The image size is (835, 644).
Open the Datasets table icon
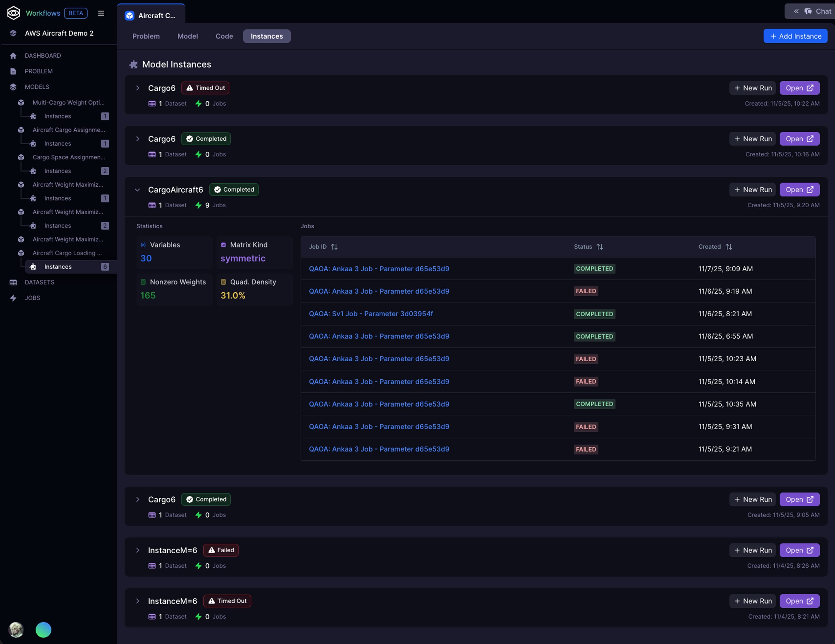13,282
